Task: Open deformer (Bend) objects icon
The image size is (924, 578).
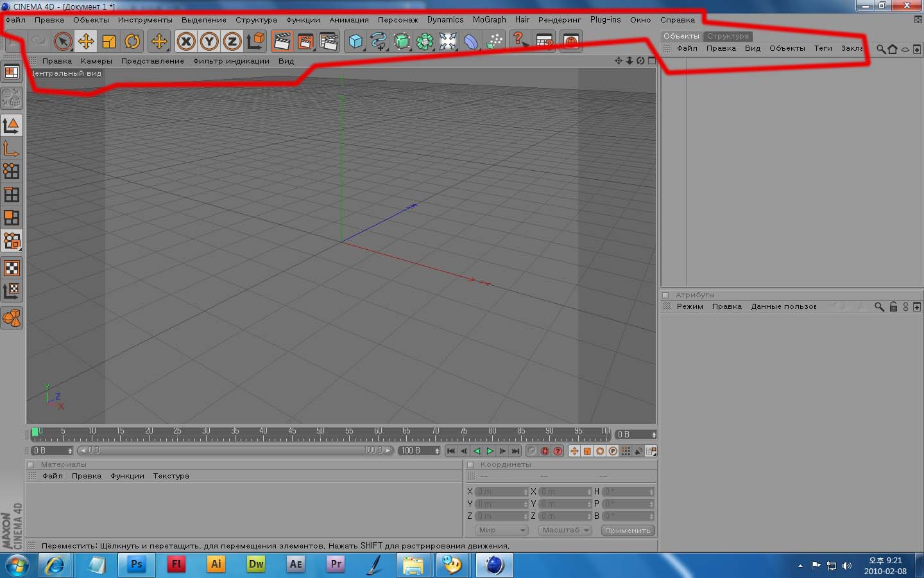Action: click(471, 42)
